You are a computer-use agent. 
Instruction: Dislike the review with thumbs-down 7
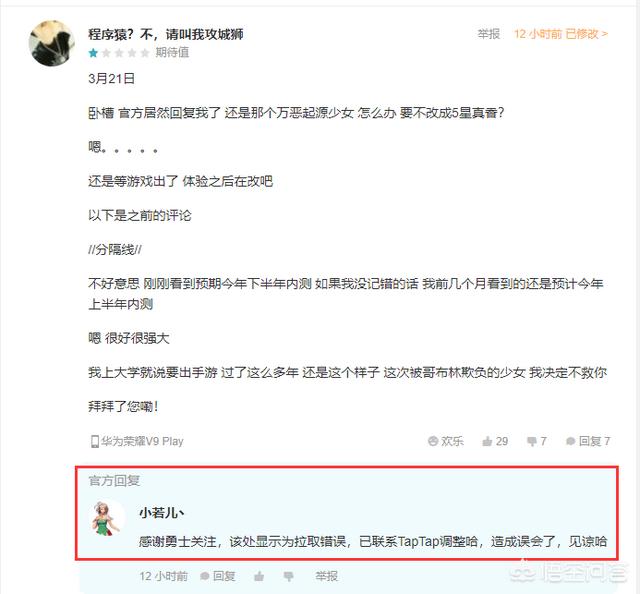coord(536,441)
